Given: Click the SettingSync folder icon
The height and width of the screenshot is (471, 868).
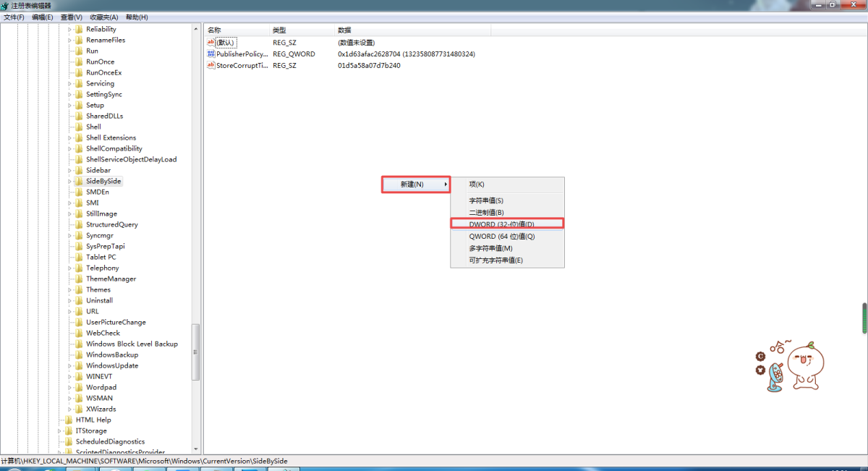Looking at the screenshot, I should [80, 95].
